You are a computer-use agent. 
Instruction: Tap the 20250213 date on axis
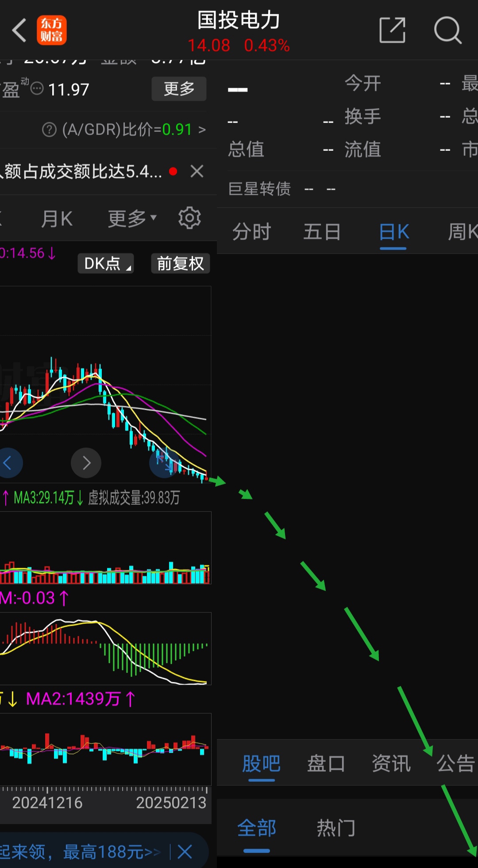171,803
